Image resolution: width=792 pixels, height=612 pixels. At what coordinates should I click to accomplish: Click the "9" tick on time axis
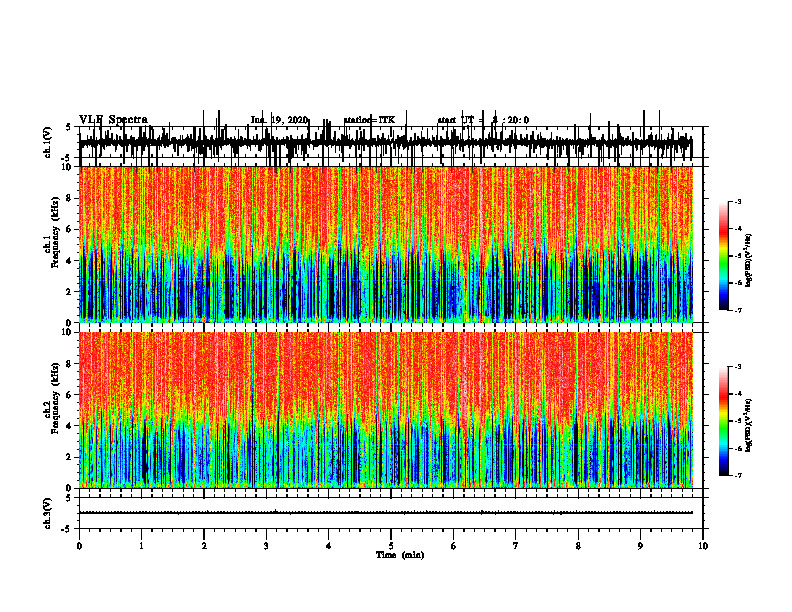(640, 546)
